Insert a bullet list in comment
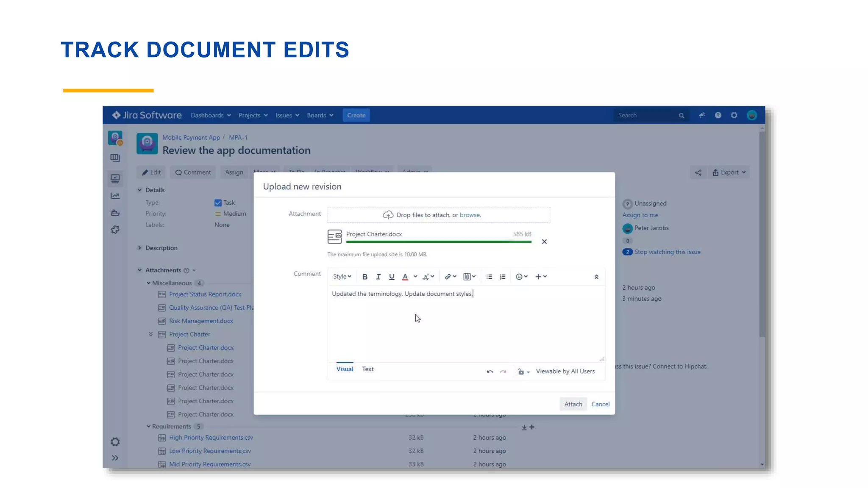Viewport: 868px width, 488px height. click(x=489, y=277)
